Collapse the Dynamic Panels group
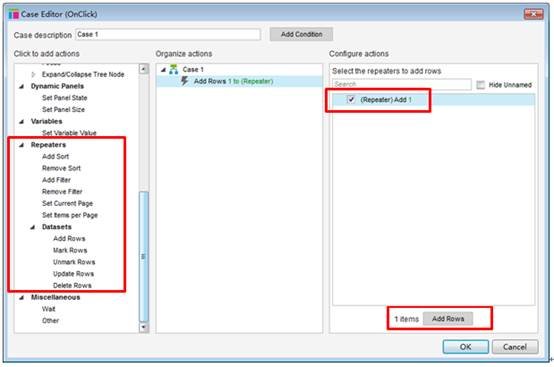Image resolution: width=554 pixels, height=367 pixels. (22, 86)
